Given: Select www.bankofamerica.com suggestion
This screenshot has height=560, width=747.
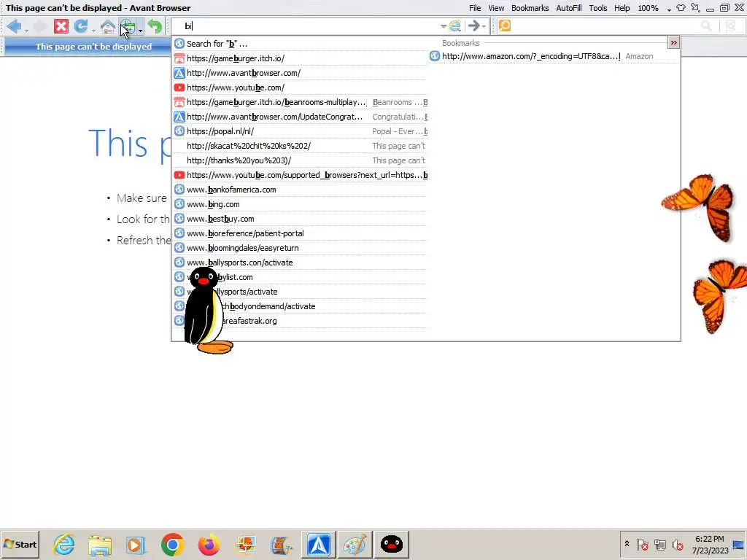Looking at the screenshot, I should (300, 190).
